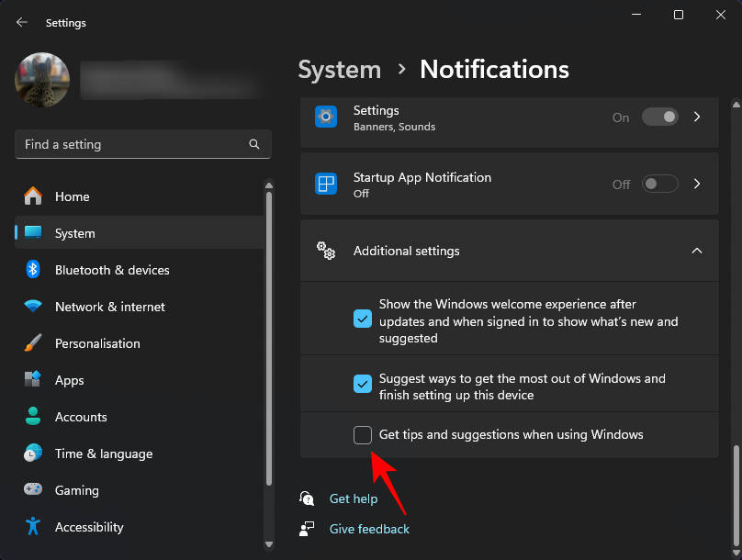Go back using the arrow beside Settings

point(22,22)
